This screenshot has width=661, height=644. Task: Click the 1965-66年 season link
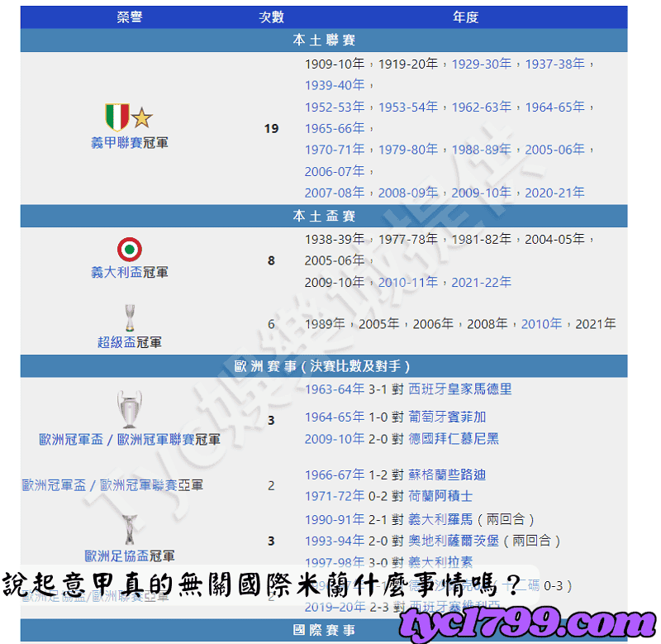(335, 128)
